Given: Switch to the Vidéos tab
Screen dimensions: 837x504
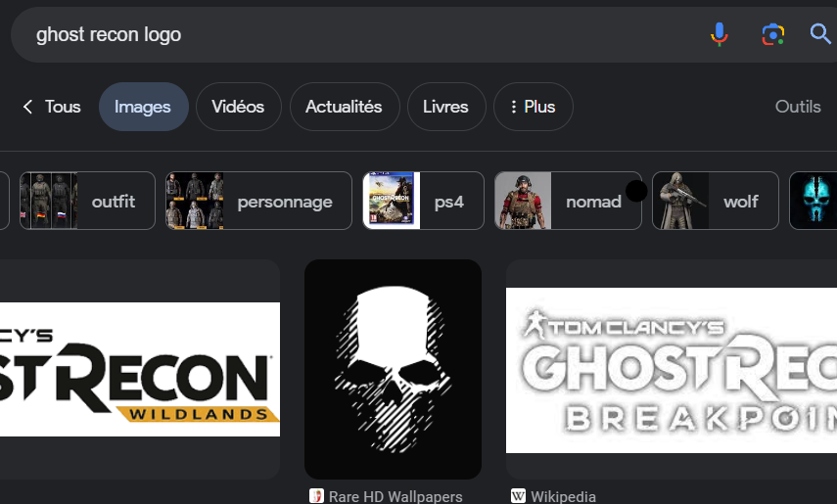Looking at the screenshot, I should pos(238,107).
